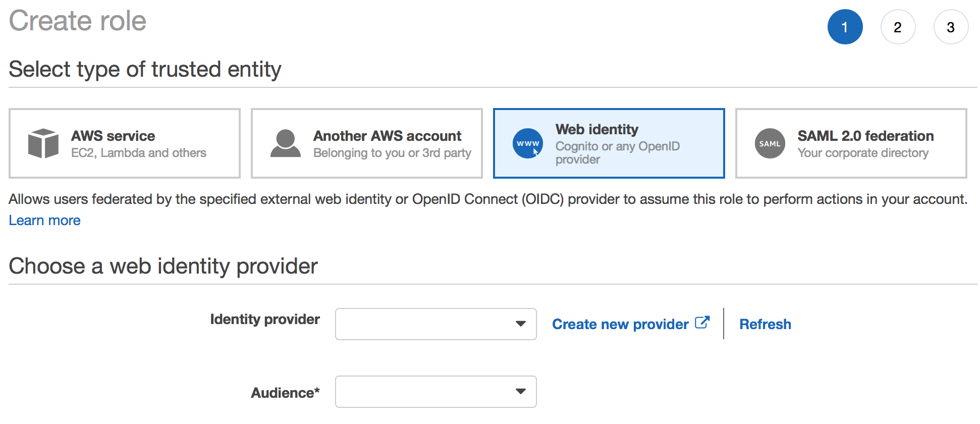This screenshot has height=424, width=980.
Task: Select AWS service as trusted entity type
Action: (x=113, y=136)
